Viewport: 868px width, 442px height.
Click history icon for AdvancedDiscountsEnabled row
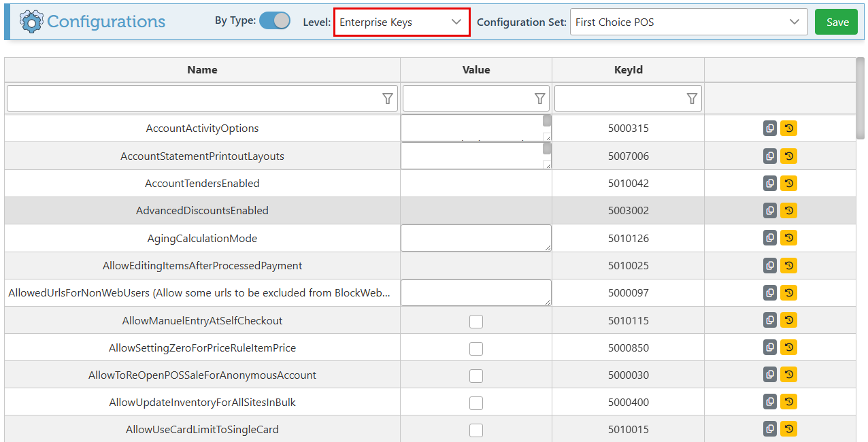point(788,211)
